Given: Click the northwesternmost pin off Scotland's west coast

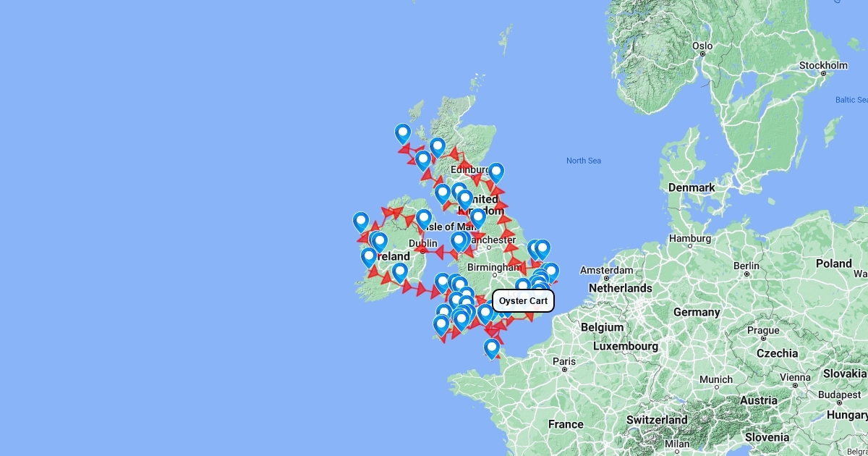Looking at the screenshot, I should pos(403,133).
